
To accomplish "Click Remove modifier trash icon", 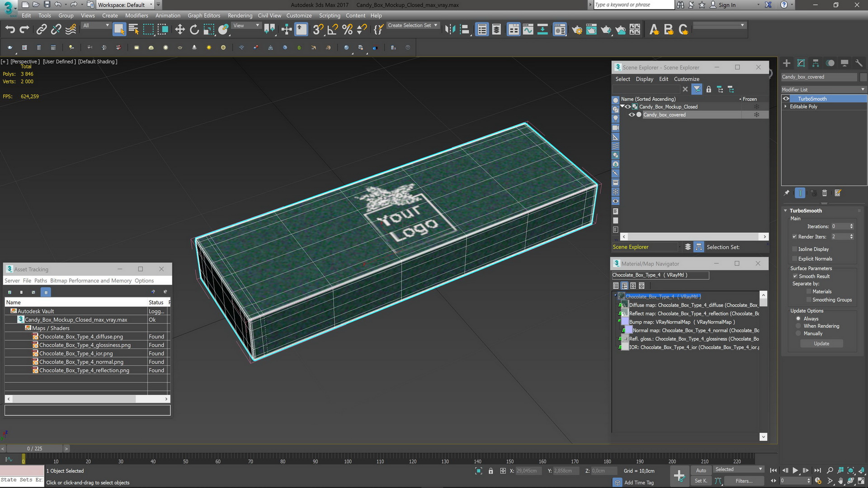I will coord(825,193).
